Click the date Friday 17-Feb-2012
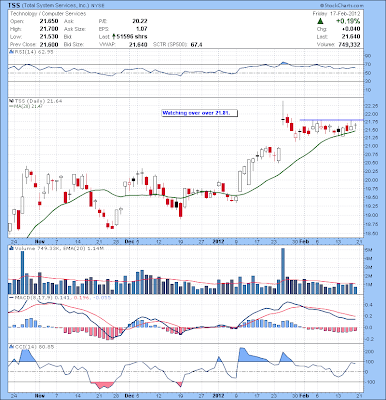 click(336, 14)
